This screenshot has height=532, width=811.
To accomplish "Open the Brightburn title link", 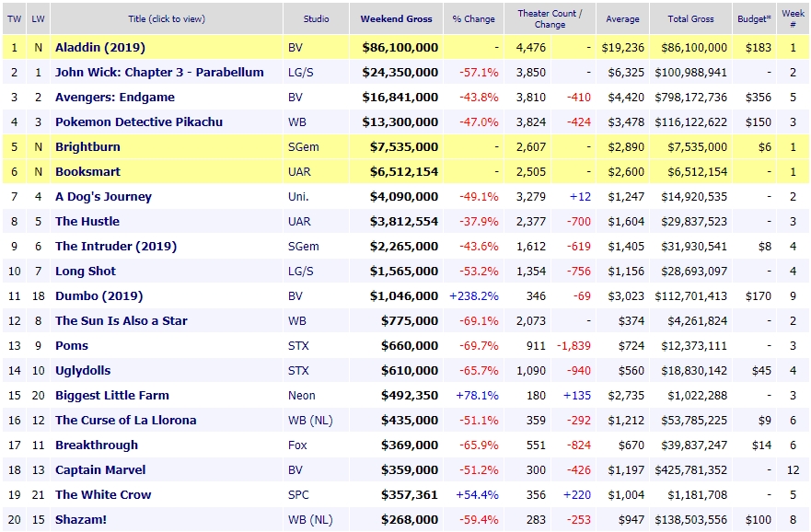I will tap(87, 147).
